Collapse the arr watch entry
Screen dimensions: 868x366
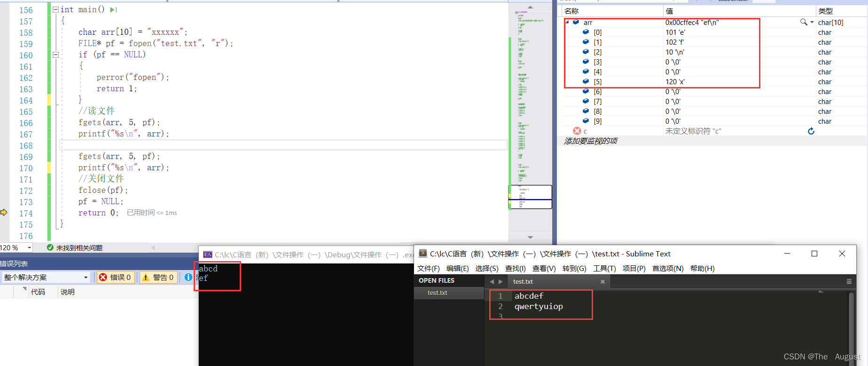tap(567, 22)
